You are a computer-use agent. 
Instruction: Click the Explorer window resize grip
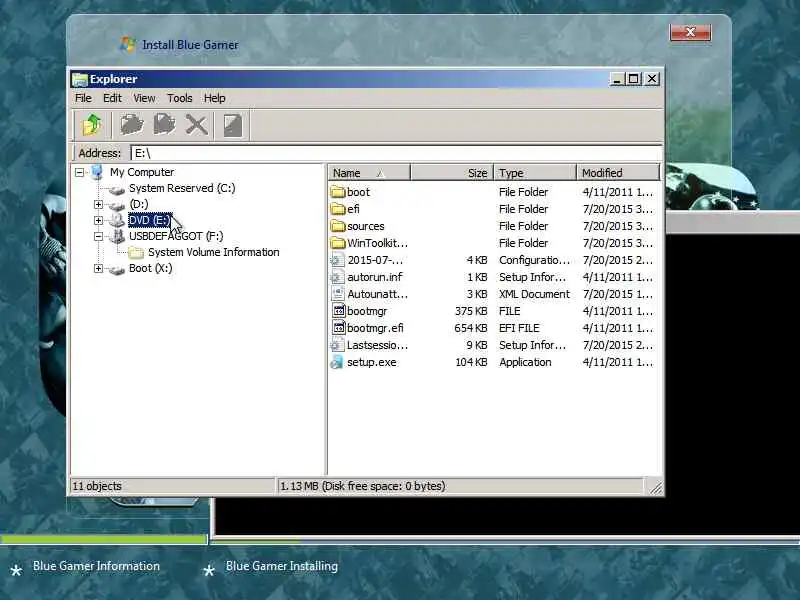tap(655, 487)
